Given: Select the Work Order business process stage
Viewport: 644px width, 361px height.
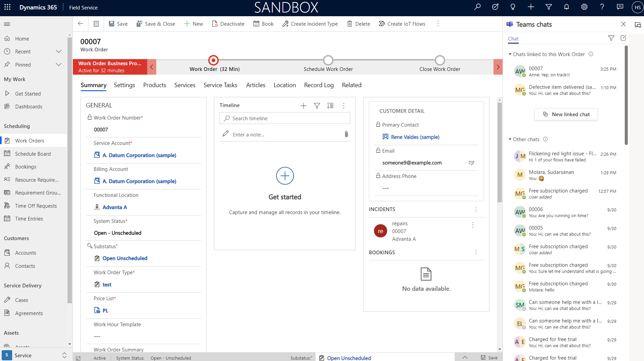Looking at the screenshot, I should (x=213, y=60).
